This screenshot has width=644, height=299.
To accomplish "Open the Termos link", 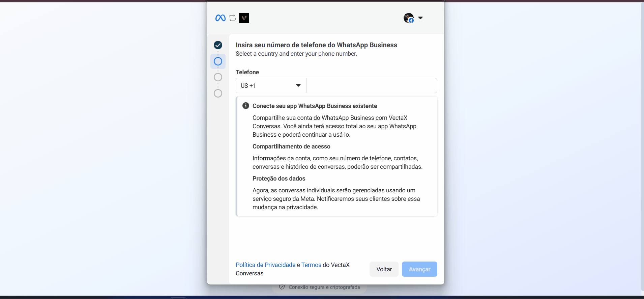I will point(311,265).
